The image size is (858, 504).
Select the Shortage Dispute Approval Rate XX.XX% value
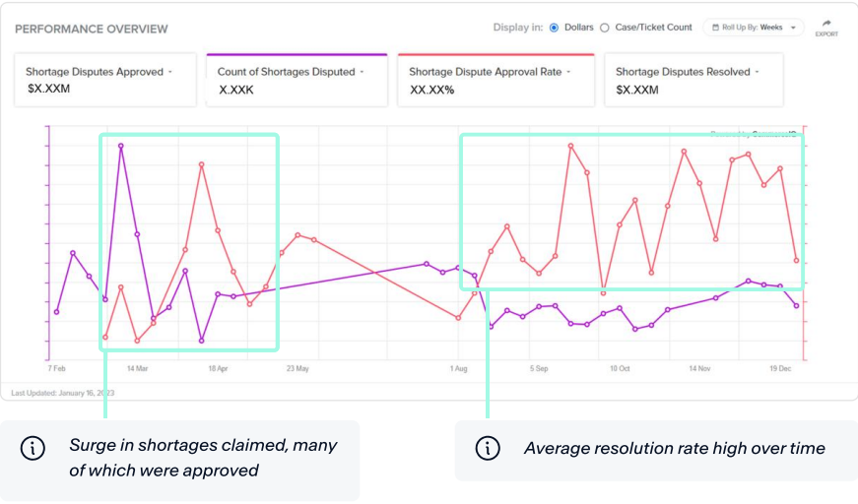(x=432, y=90)
